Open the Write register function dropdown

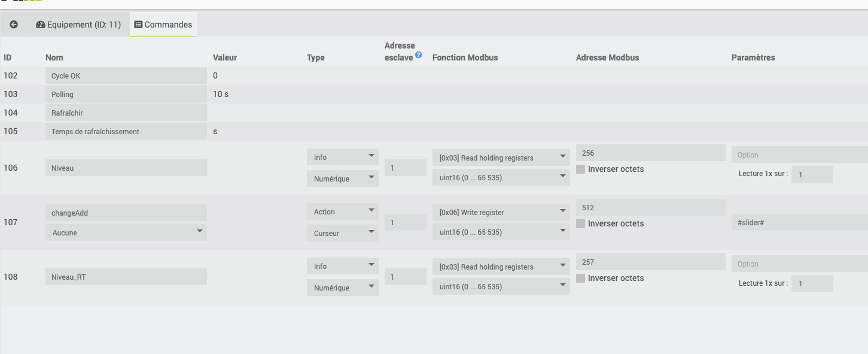click(501, 212)
